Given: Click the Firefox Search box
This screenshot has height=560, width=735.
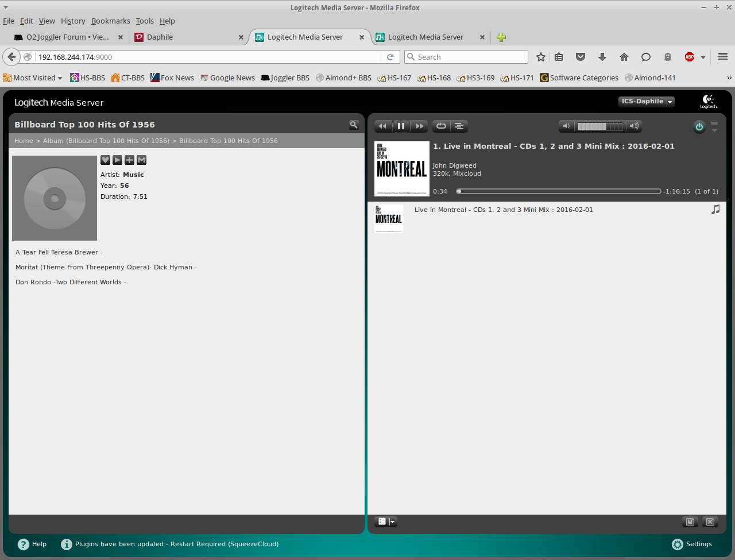Looking at the screenshot, I should 466,57.
